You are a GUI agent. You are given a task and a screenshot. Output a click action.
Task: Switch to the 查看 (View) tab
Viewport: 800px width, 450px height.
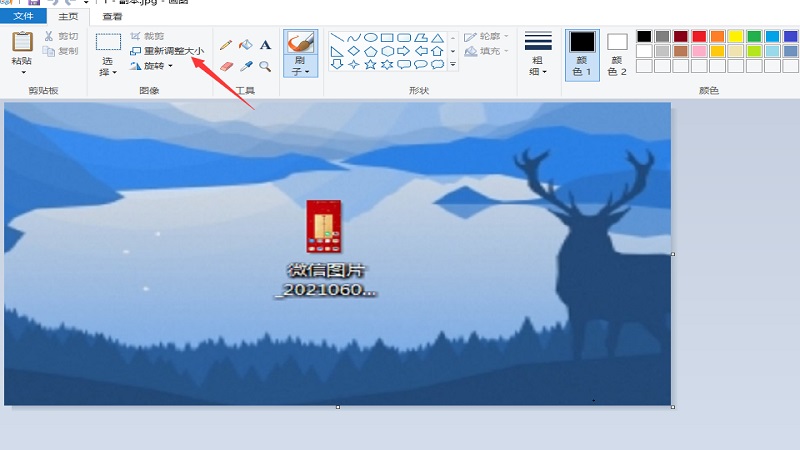(113, 16)
